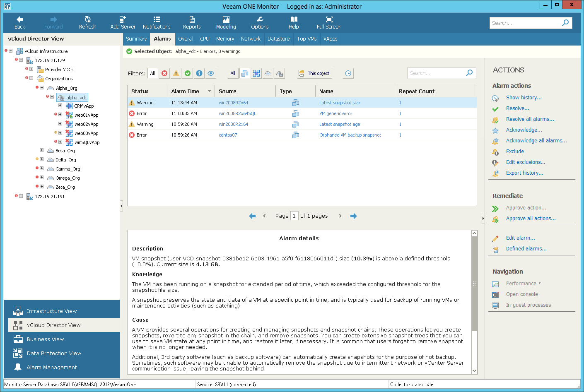Go to the first page arrow

tap(252, 216)
